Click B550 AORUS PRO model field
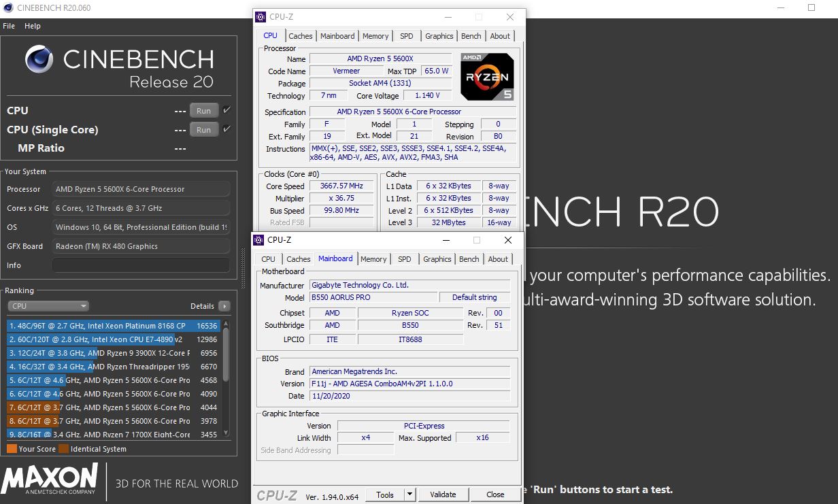This screenshot has width=838, height=504. 373,298
